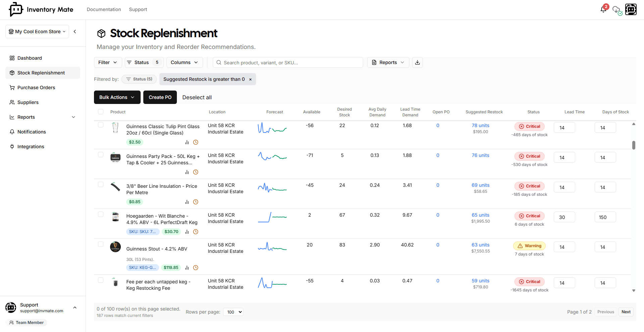This screenshot has width=644, height=332.
Task: Select the Hoegaarden Wit Blanche row checkbox
Action: pos(101,214)
